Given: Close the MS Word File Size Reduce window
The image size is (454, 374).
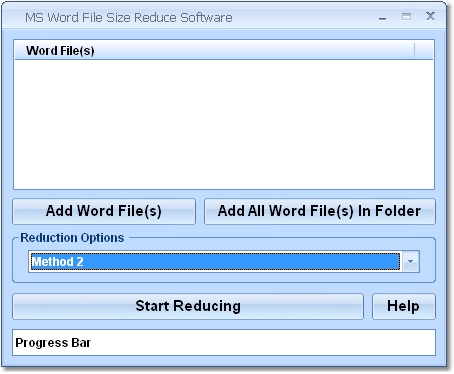Looking at the screenshot, I should (x=430, y=16).
